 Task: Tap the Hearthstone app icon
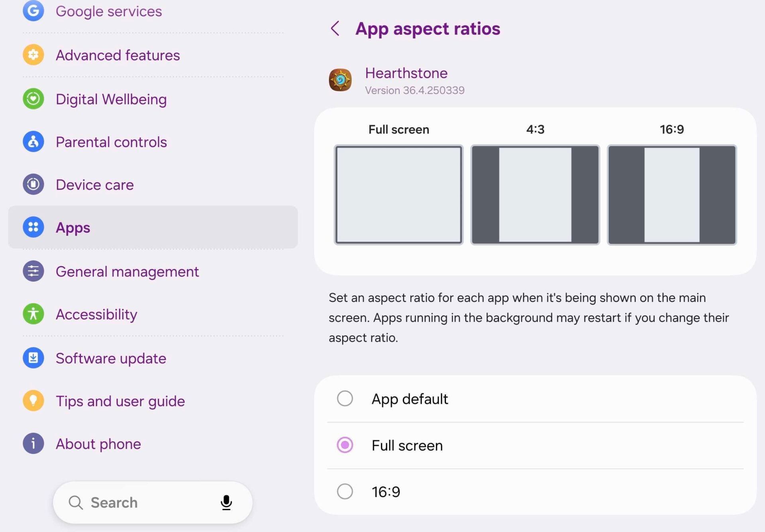pos(340,80)
